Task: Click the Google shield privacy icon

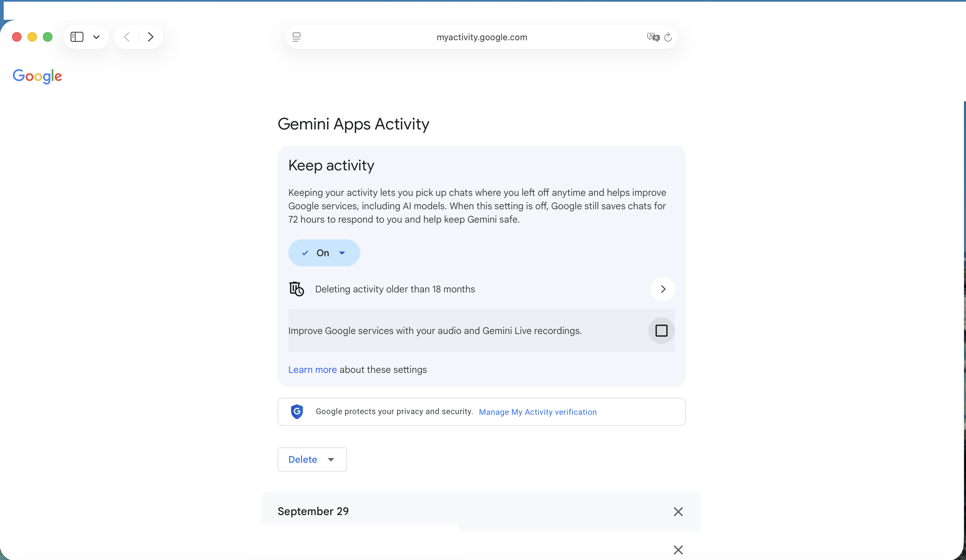Action: [x=297, y=411]
